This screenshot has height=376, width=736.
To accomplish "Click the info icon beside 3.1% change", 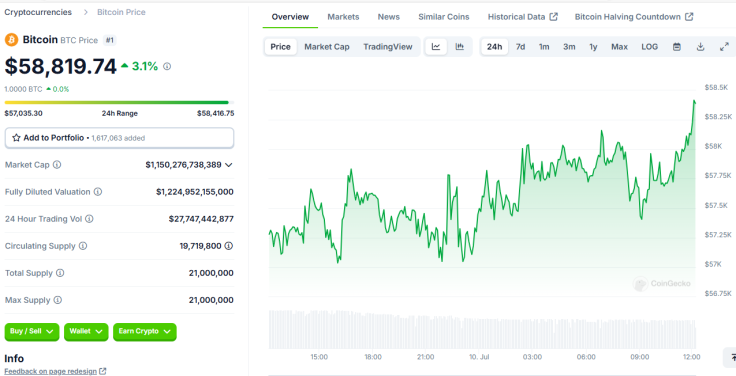I will coord(167,67).
